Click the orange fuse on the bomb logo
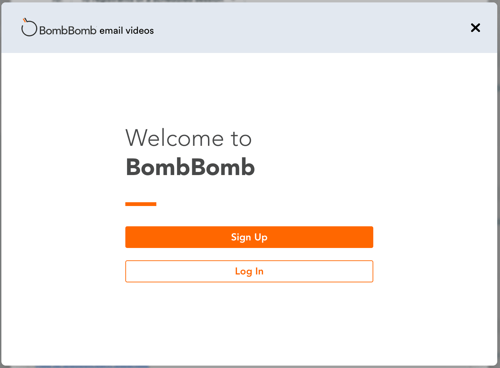This screenshot has height=368, width=500. 25,20
